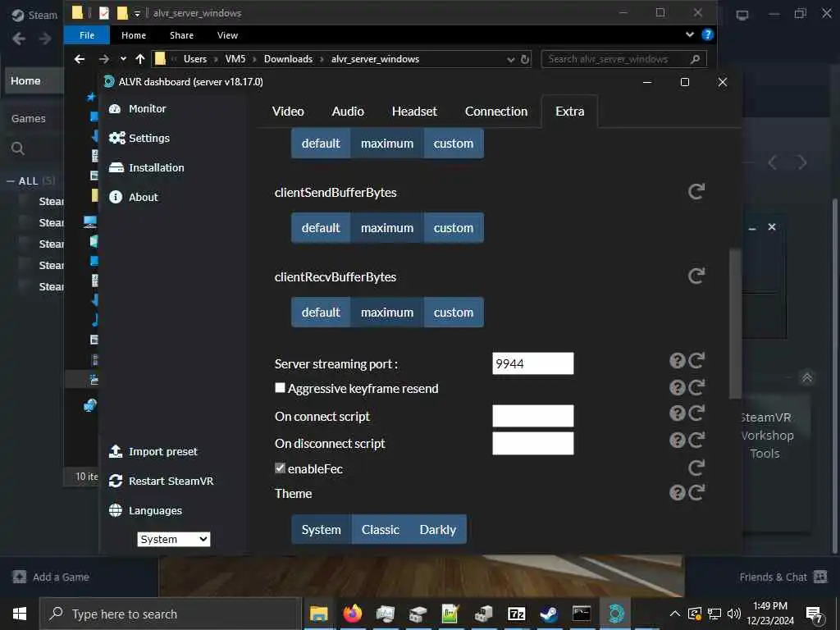Viewport: 840px width, 630px height.
Task: Set clientSendBufferBytes to maximum
Action: (387, 228)
